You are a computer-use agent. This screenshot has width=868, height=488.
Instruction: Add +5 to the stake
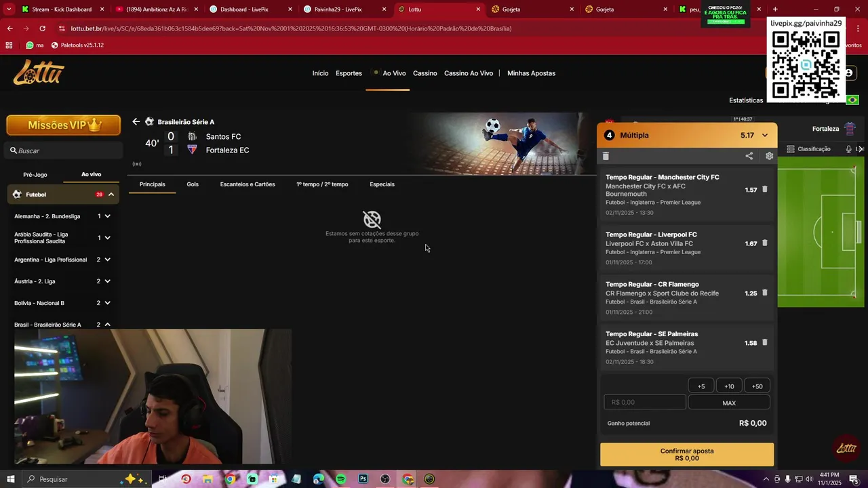(701, 386)
